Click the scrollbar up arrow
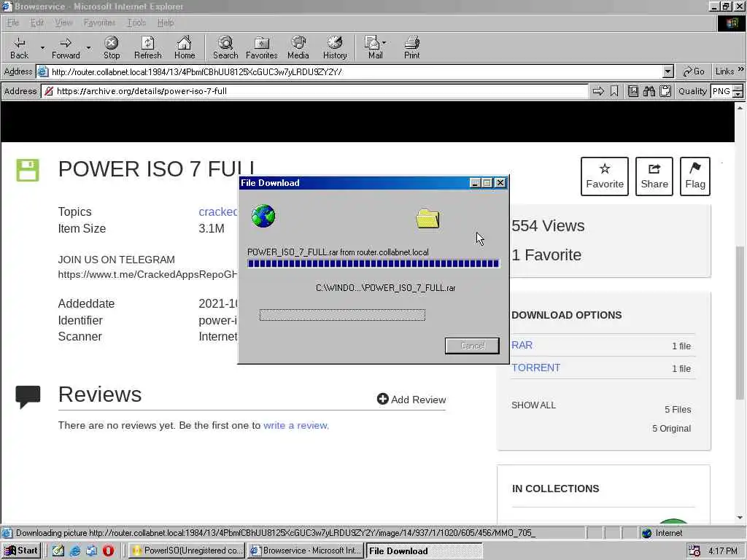 point(740,108)
